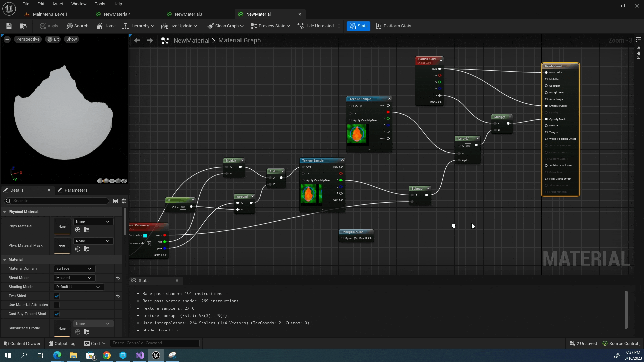Select the Subtract node header
The image size is (644, 362).
pyautogui.click(x=417, y=188)
